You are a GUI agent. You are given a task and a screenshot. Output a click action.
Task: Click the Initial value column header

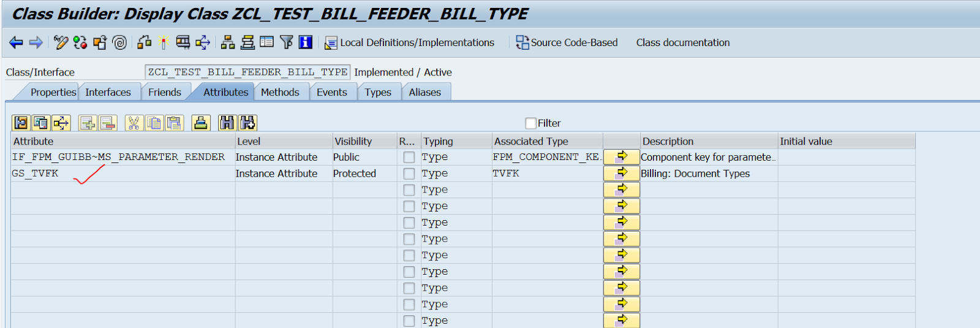click(x=846, y=141)
